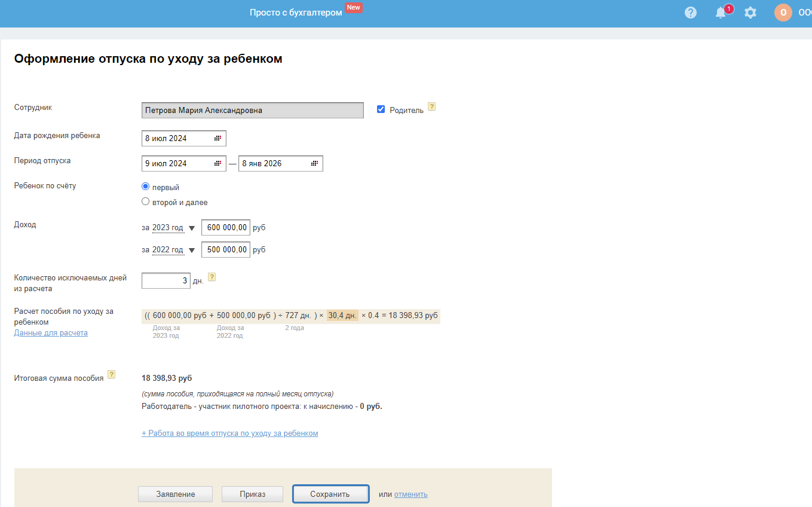Open the settings gear icon
Image resolution: width=812 pixels, height=507 pixels.
750,13
